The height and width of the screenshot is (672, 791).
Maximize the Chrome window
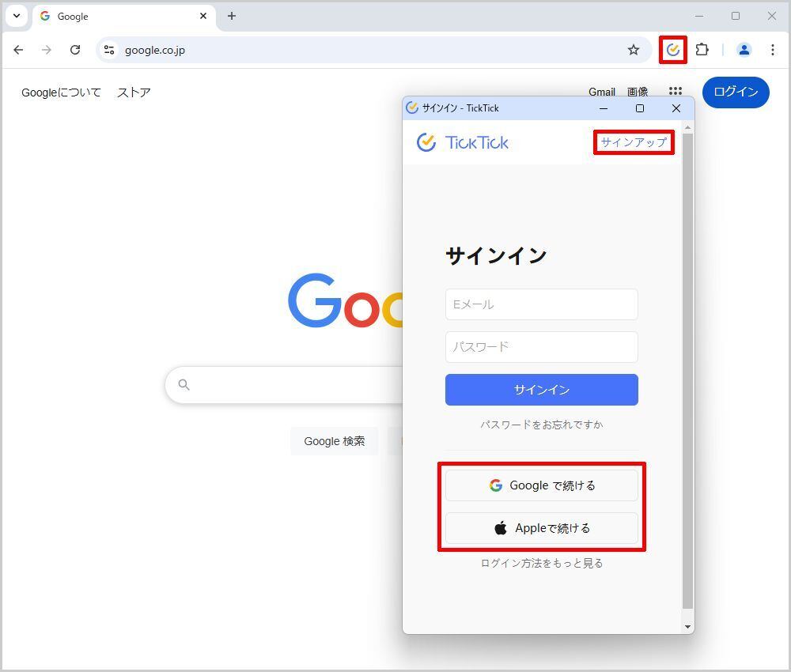click(736, 16)
